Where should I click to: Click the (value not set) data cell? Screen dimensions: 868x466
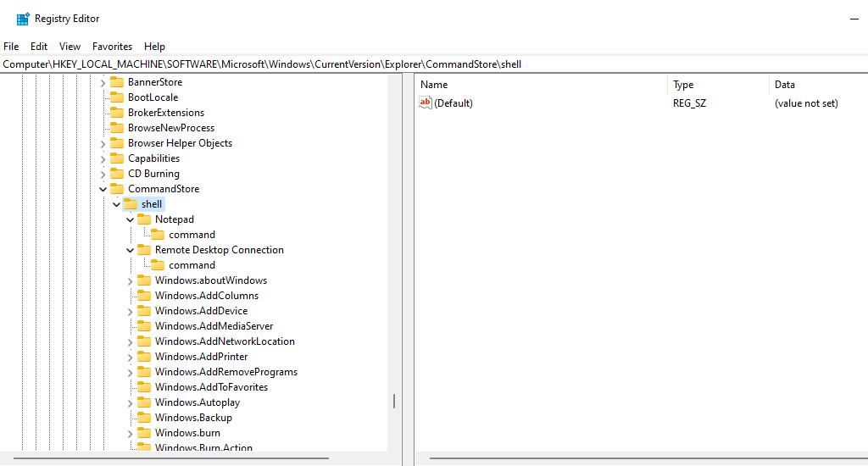coord(806,103)
